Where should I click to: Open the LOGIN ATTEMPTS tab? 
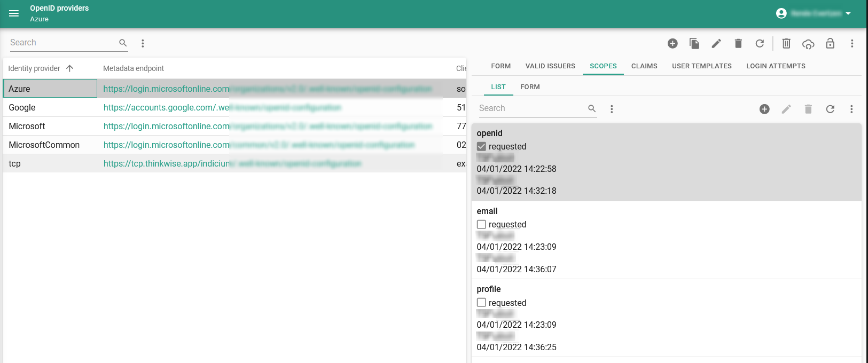(776, 66)
